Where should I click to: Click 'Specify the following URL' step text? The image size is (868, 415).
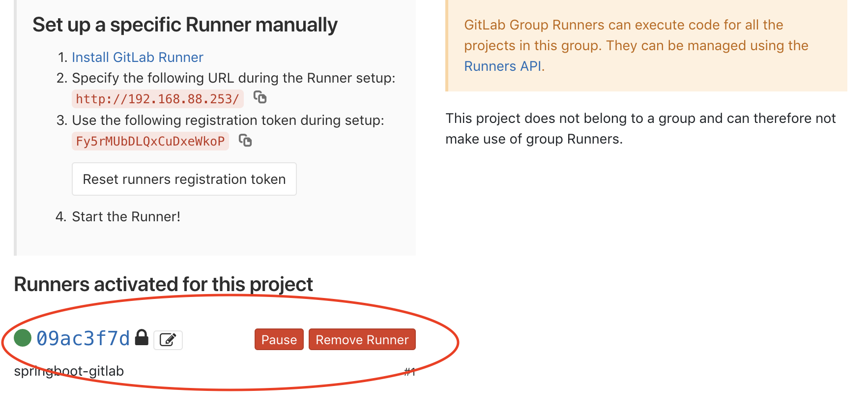coord(234,78)
